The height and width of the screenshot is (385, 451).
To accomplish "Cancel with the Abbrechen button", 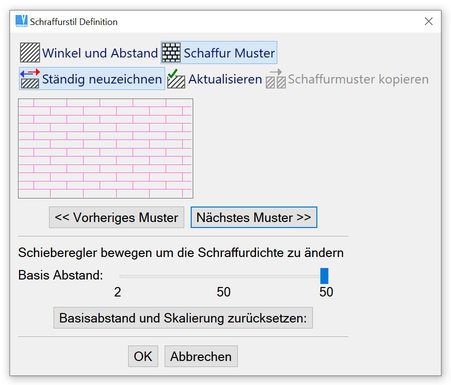I will 201,356.
